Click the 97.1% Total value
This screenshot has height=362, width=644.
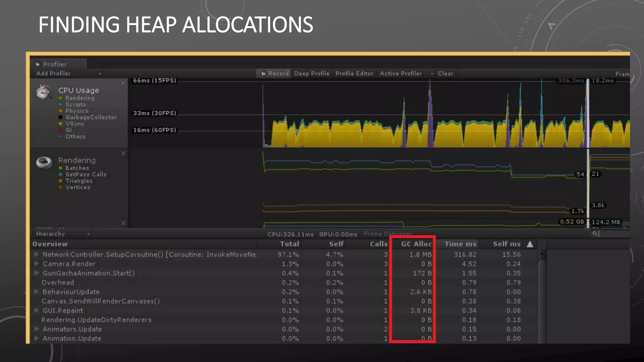[x=288, y=255]
